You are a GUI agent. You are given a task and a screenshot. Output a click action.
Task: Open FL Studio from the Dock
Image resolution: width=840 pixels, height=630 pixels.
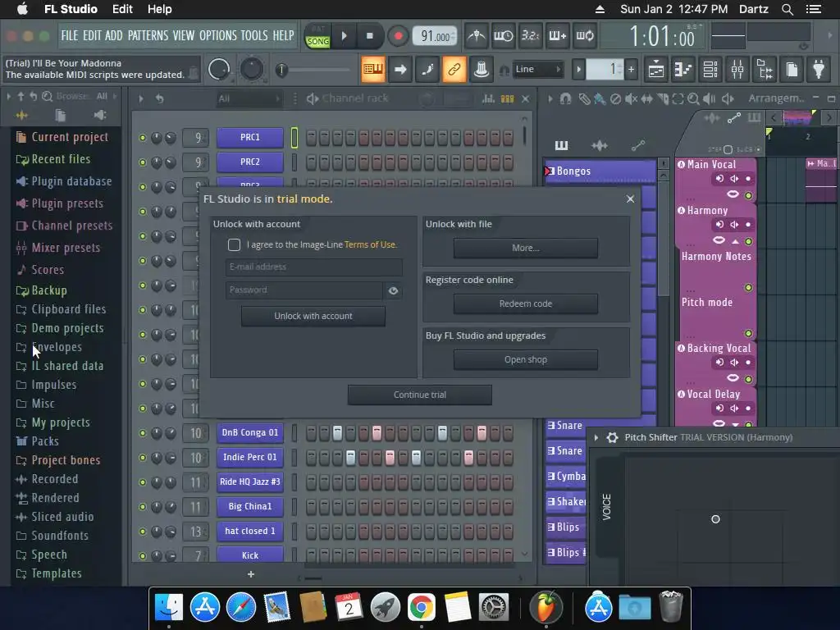click(546, 607)
